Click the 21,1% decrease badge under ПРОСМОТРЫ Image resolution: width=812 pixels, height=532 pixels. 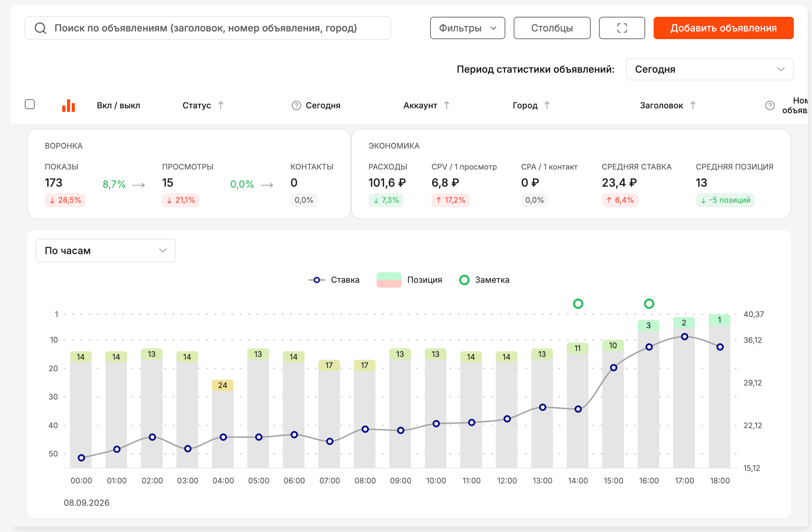click(181, 200)
